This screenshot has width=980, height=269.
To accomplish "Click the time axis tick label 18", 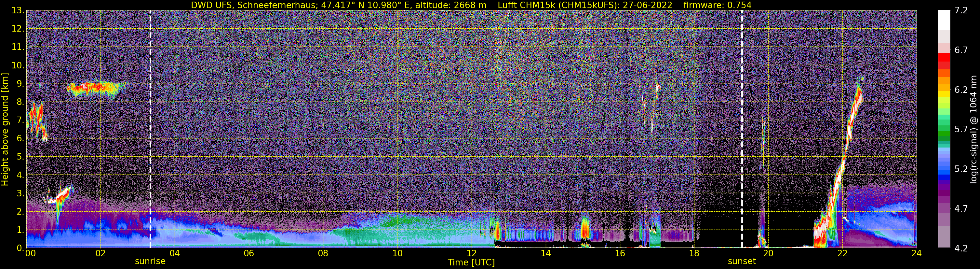I will [x=694, y=253].
